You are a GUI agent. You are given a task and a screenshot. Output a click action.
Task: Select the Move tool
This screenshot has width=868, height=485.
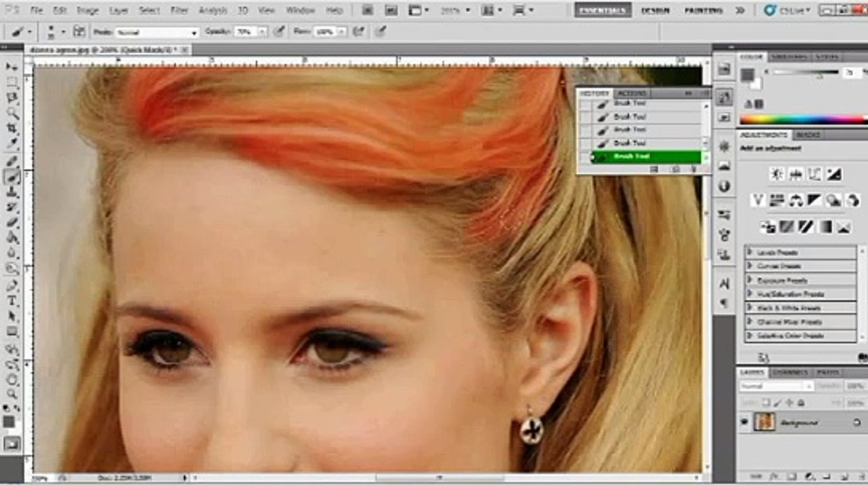coord(11,67)
